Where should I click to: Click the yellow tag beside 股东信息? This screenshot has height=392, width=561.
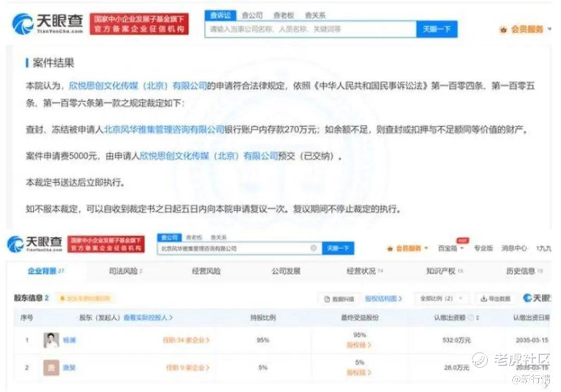tap(85, 299)
